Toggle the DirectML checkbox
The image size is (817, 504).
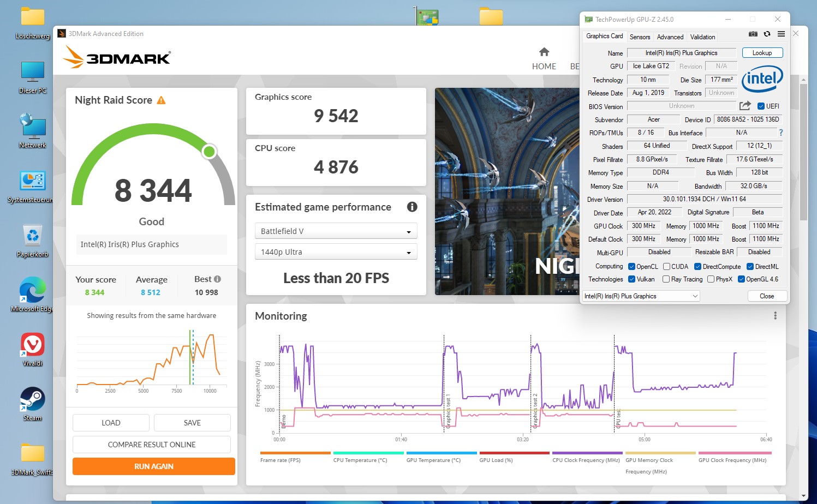pos(750,267)
